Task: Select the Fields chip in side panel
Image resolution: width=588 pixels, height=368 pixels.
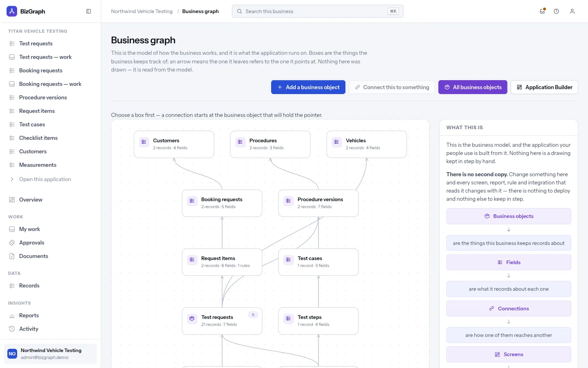Action: coord(509,263)
